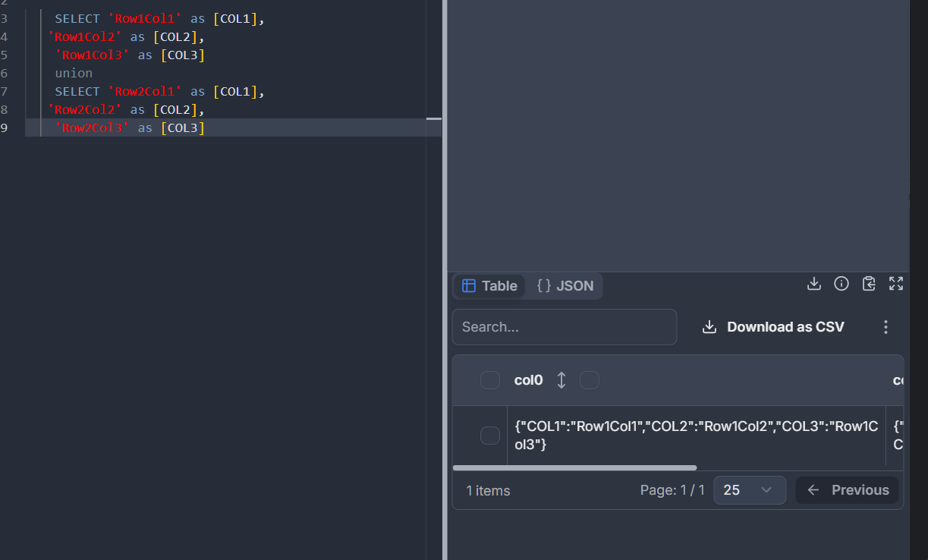Click 'Row2Col1' string on editor line 7
The width and height of the screenshot is (928, 560).
coord(145,91)
